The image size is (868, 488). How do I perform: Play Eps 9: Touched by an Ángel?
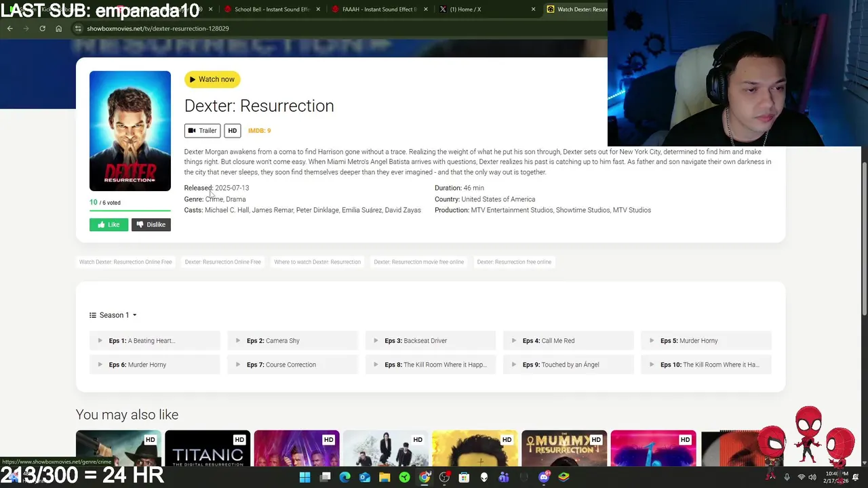coord(568,365)
